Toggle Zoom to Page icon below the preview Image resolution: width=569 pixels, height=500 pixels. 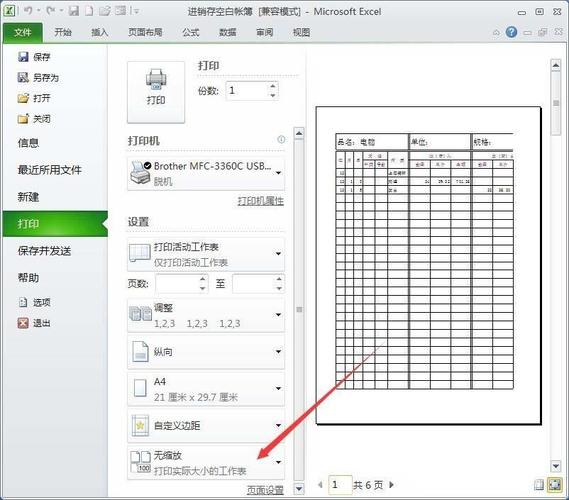(x=555, y=484)
